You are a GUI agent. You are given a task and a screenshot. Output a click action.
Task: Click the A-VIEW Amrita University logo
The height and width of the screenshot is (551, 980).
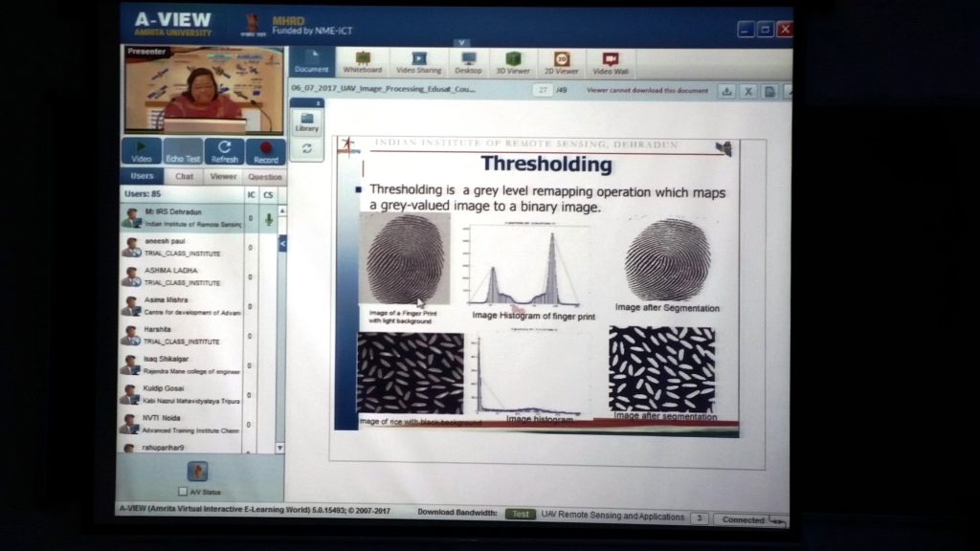pos(172,24)
